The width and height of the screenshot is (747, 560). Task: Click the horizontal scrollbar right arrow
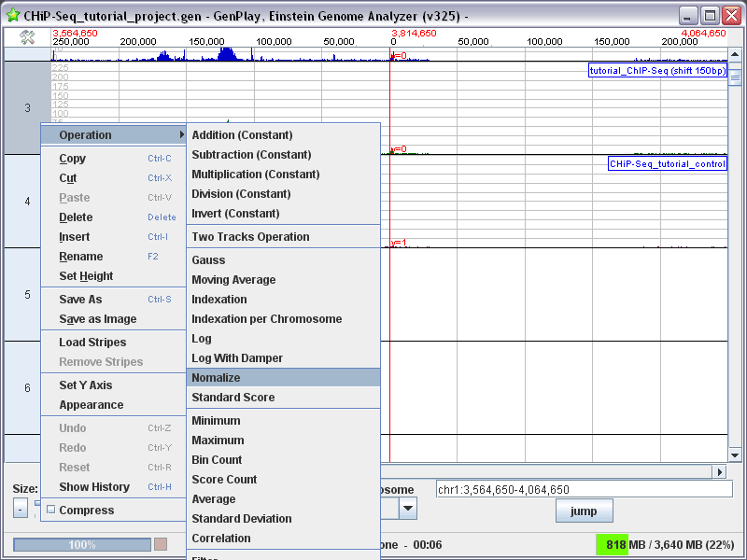click(720, 471)
